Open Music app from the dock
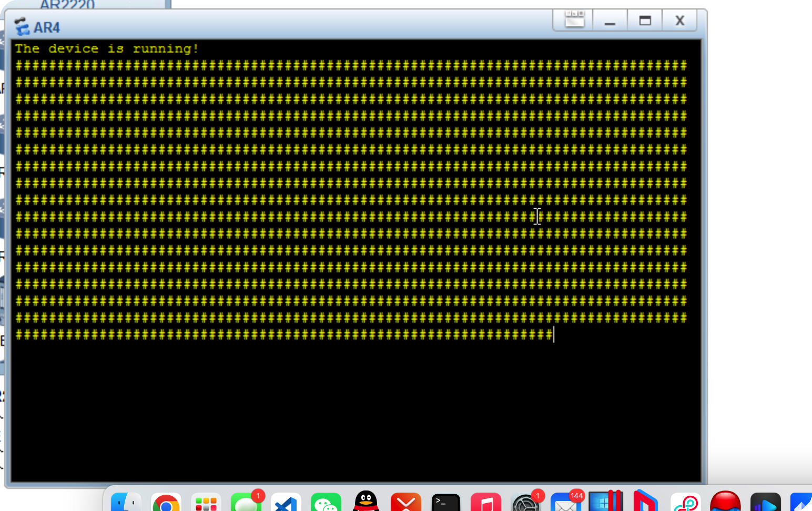 coord(485,503)
